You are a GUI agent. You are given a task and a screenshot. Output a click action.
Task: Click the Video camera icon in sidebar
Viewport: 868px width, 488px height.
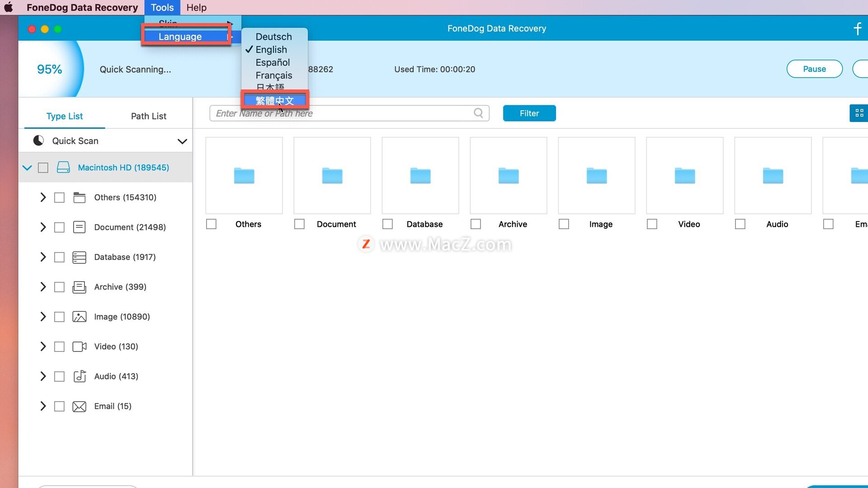coord(79,347)
